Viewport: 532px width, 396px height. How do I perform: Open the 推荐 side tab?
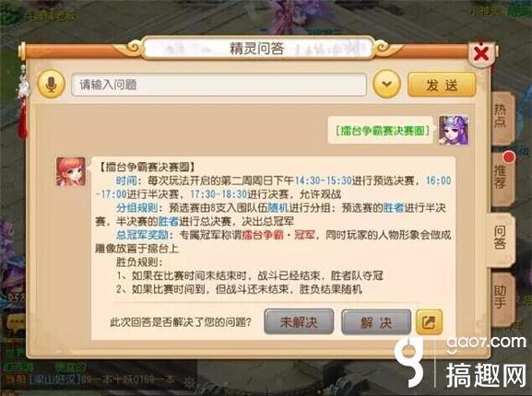[502, 177]
